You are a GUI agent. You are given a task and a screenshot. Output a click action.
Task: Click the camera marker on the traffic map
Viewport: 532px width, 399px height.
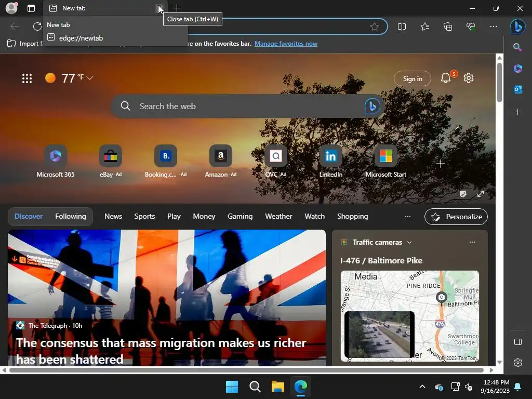(442, 297)
